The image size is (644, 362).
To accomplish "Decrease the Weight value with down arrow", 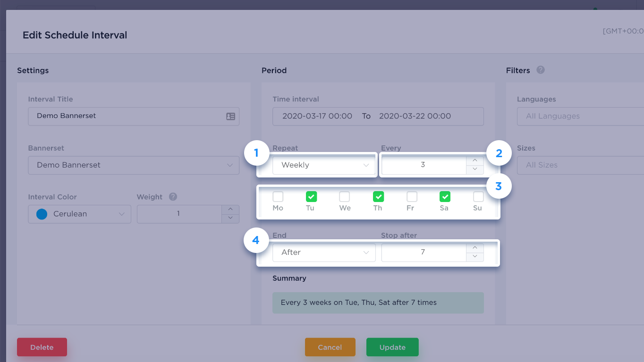I will pos(230,219).
